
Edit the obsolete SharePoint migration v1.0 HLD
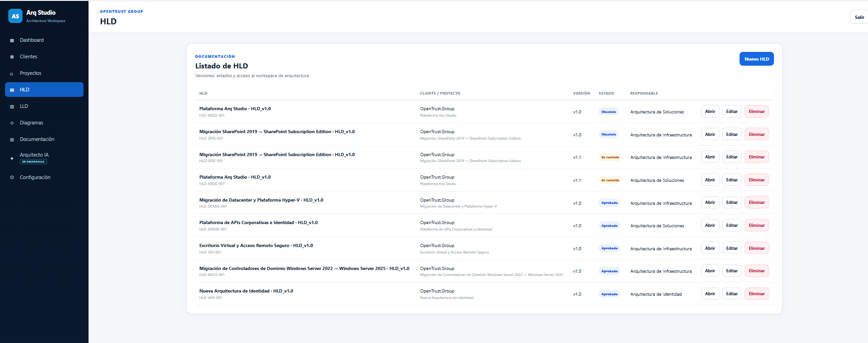[732, 135]
